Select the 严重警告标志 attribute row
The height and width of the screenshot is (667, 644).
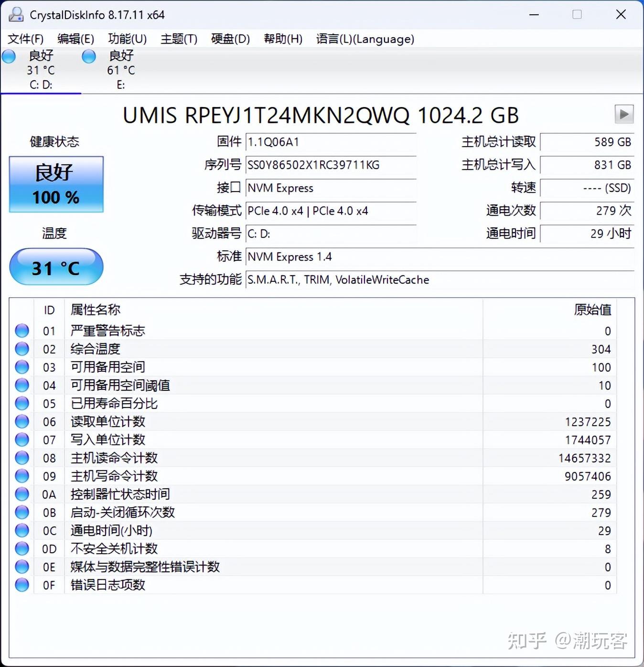[313, 331]
